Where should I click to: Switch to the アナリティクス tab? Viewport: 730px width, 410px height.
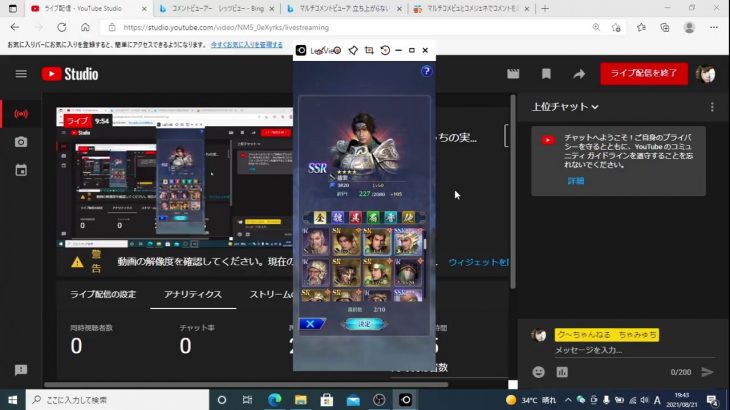tap(193, 295)
